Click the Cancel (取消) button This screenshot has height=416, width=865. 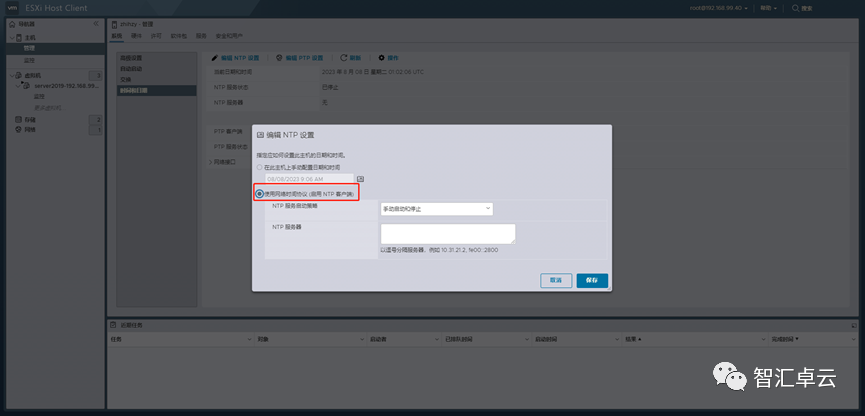click(556, 280)
